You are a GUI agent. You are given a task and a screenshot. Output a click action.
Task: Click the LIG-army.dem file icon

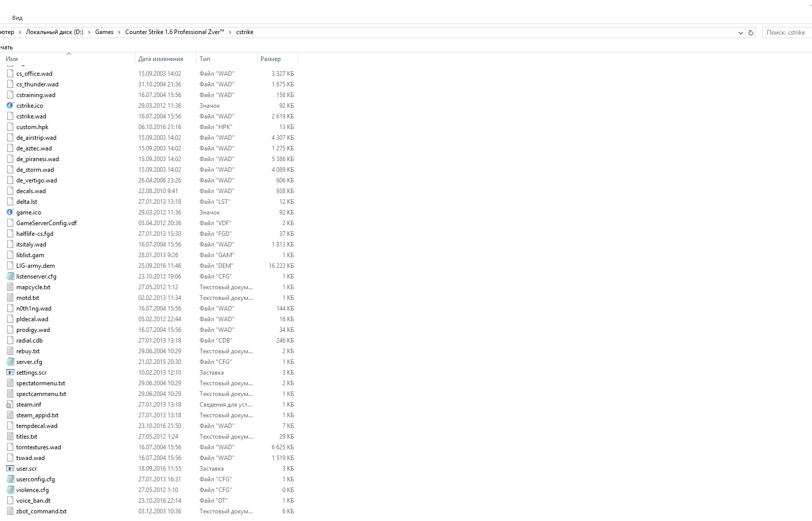pyautogui.click(x=10, y=266)
